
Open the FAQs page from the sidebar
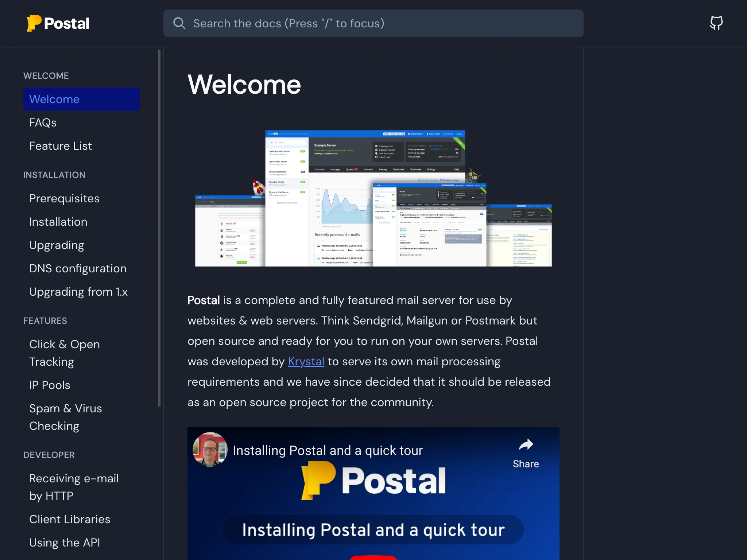[x=43, y=122]
